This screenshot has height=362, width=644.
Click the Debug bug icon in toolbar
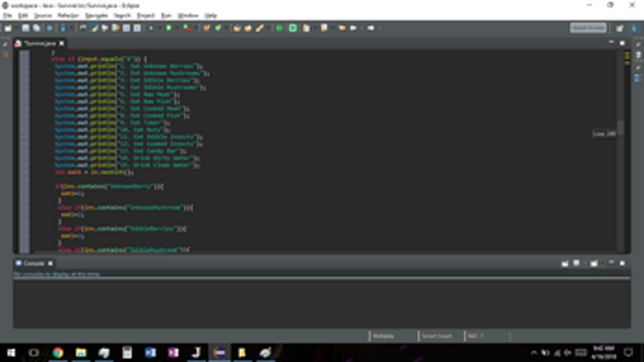(x=151, y=28)
